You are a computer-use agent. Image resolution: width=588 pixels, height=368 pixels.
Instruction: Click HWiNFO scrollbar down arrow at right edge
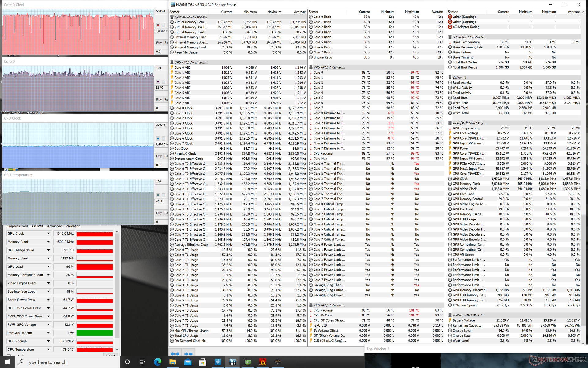pos(583,343)
